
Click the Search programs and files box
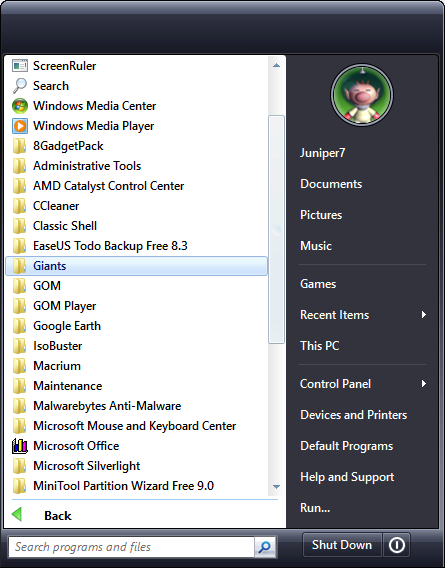pos(131,547)
